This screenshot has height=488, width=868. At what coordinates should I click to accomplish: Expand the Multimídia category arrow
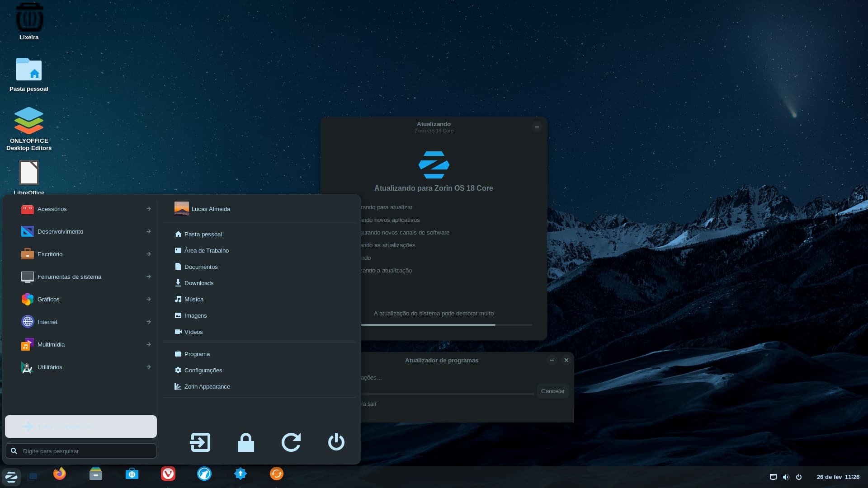[x=148, y=344]
